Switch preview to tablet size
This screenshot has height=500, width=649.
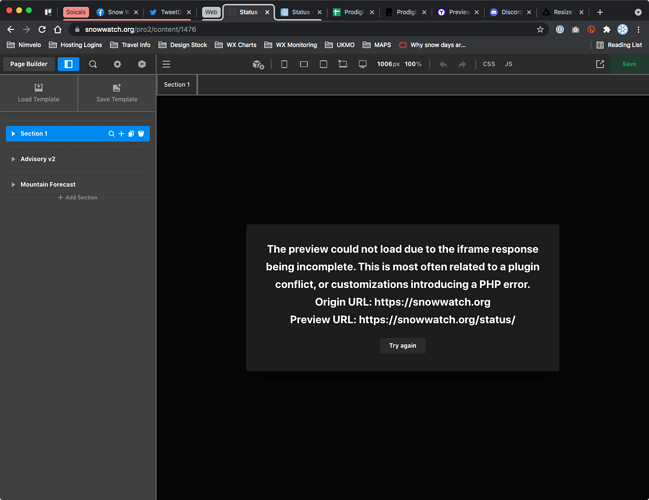pos(323,64)
